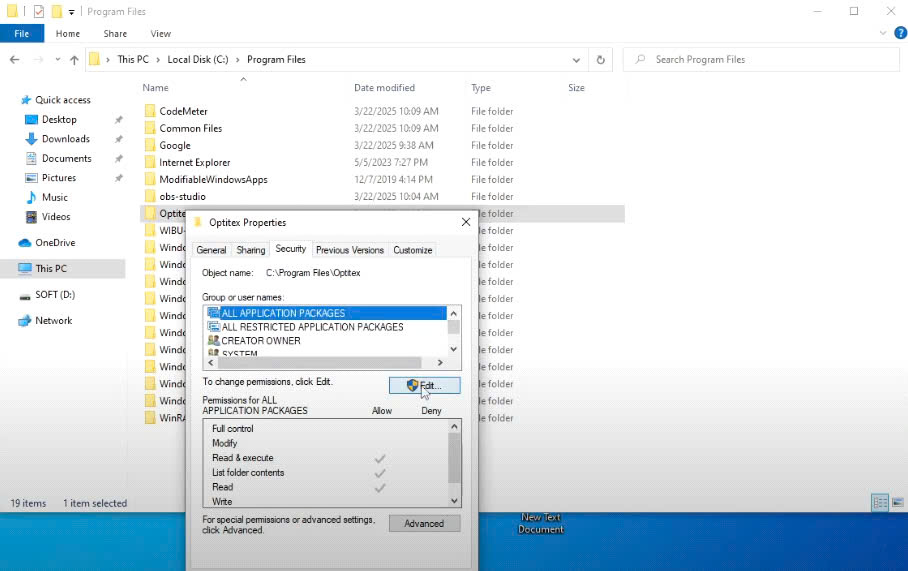Click the Back navigation arrow

pos(14,60)
